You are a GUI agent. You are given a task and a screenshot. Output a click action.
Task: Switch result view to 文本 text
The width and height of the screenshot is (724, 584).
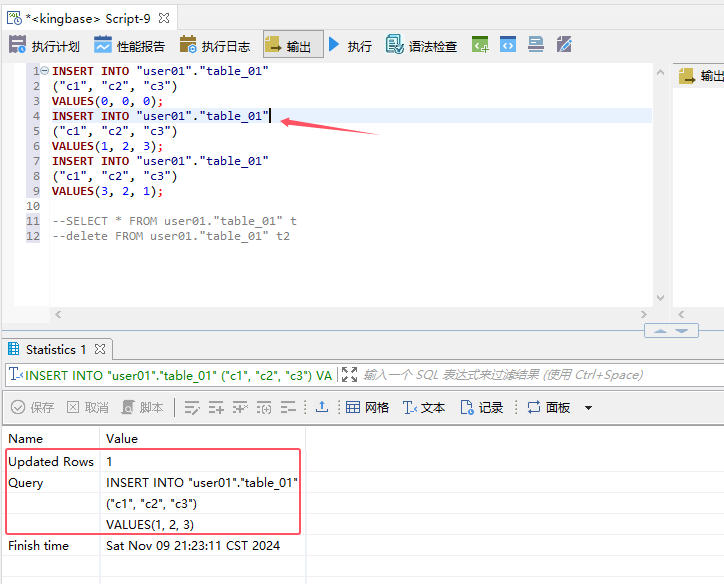click(x=424, y=407)
